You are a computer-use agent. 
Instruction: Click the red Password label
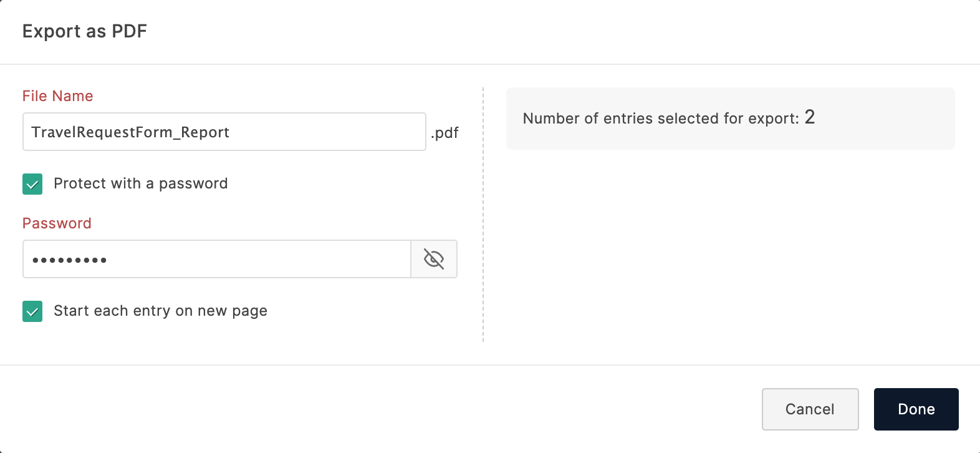pyautogui.click(x=57, y=223)
